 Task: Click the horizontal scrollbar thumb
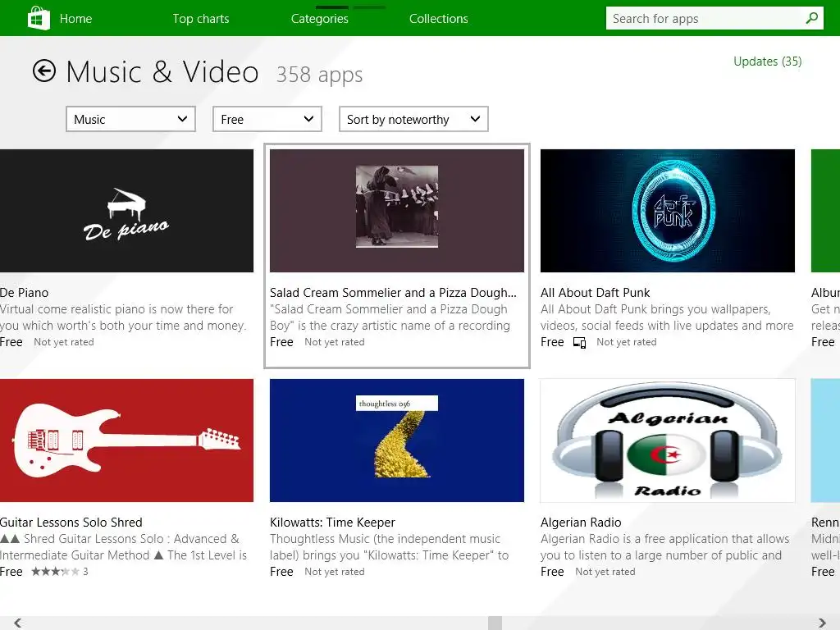[x=495, y=623]
